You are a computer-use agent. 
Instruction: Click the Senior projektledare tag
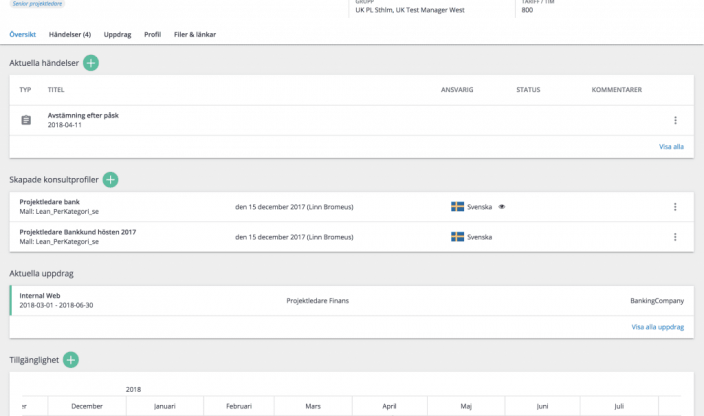click(x=34, y=3)
